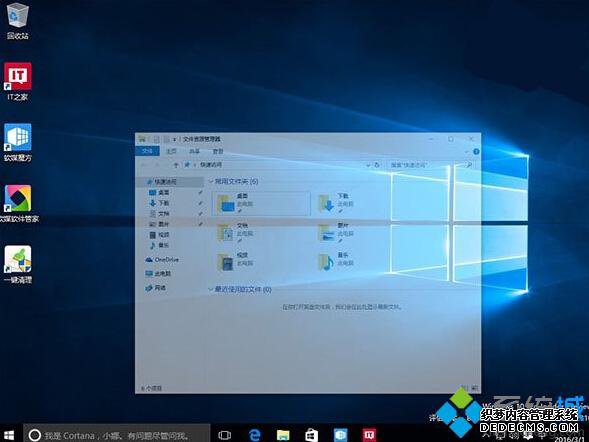The height and width of the screenshot is (442, 589).
Task: Open the address bar history dropdown
Action: click(x=368, y=165)
